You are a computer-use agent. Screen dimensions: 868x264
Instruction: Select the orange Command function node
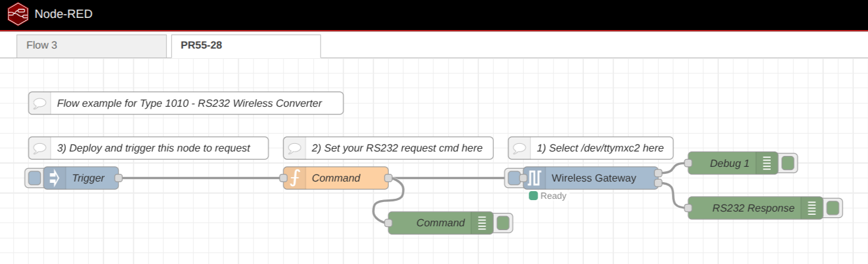(x=336, y=178)
